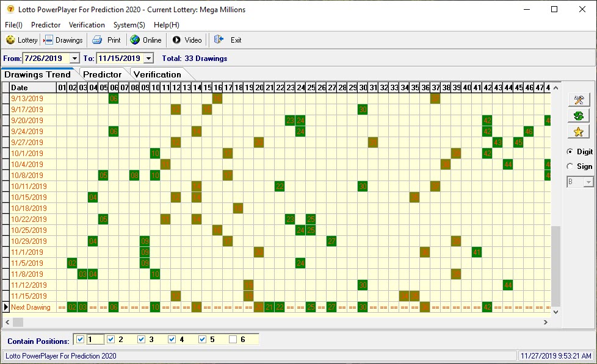Click the Next Drawing row arrow indicator

[5, 307]
